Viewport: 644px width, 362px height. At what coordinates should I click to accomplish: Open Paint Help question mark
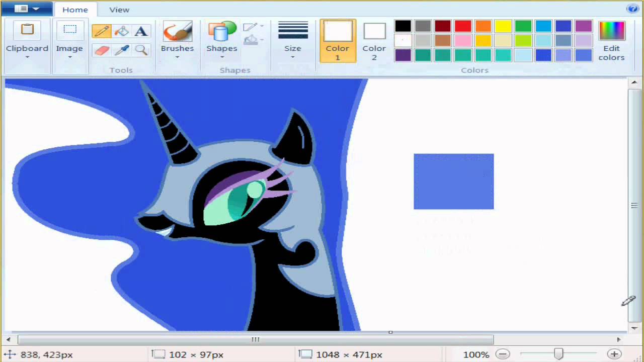[632, 9]
